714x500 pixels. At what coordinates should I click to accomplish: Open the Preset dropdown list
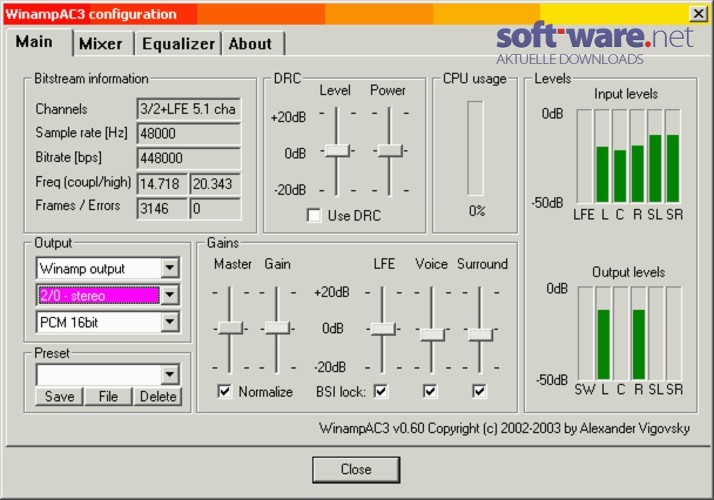click(x=169, y=375)
